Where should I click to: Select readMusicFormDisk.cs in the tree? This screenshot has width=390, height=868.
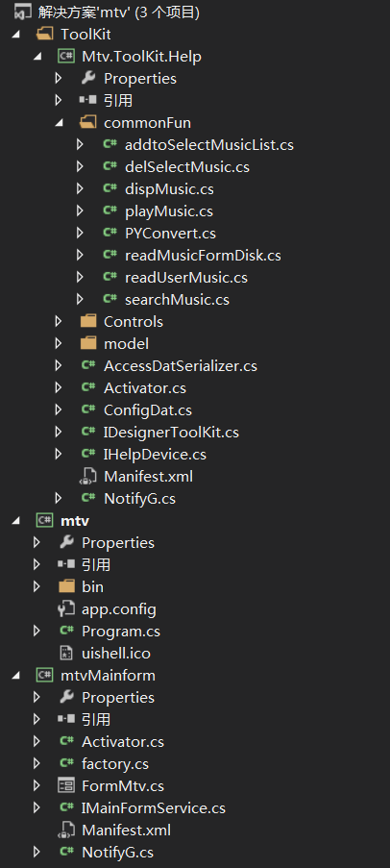[203, 255]
